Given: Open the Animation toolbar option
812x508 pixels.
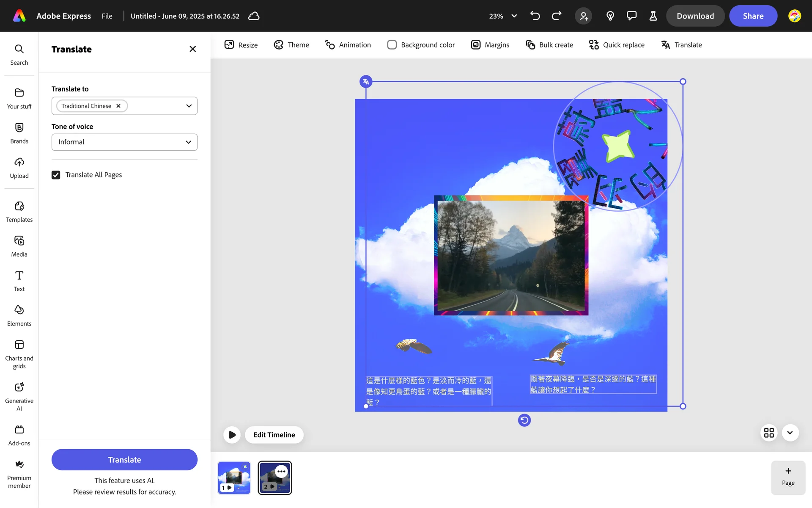Looking at the screenshot, I should [348, 45].
